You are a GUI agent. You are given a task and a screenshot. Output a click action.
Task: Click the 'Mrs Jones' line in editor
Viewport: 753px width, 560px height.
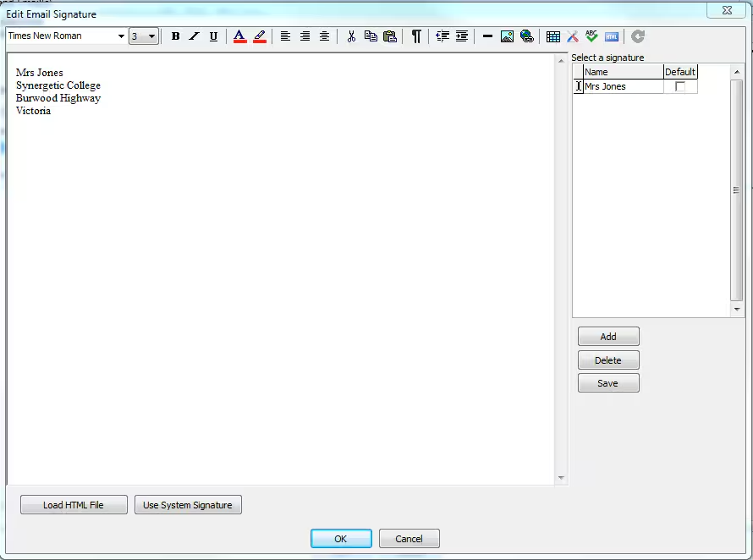pyautogui.click(x=40, y=73)
